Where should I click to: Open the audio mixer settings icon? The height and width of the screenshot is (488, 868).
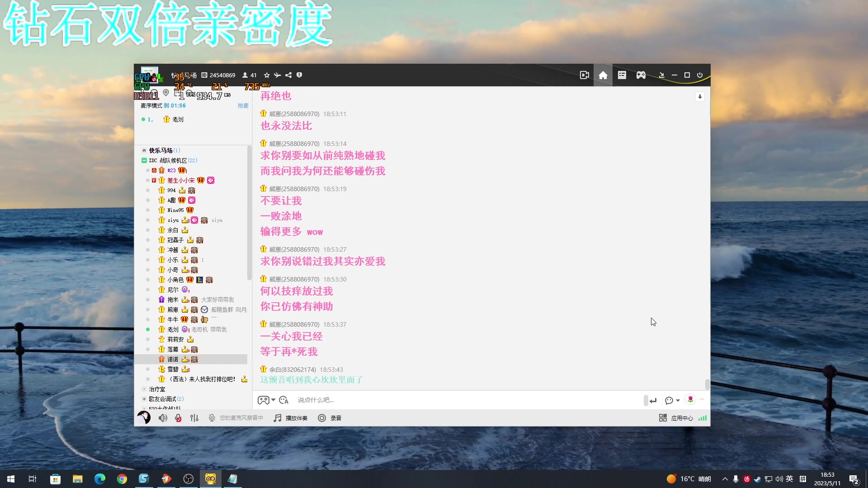pos(194,418)
